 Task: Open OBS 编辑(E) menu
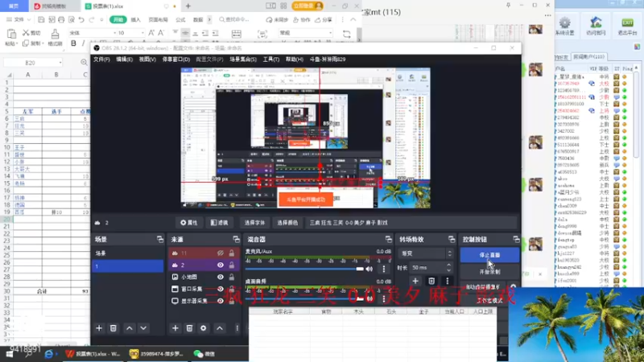coord(125,60)
